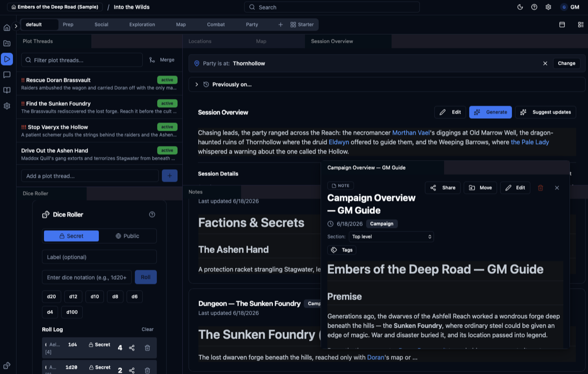Click active badge on Stop Vaeryx the Hollow
This screenshot has height=374, width=588.
167,127
